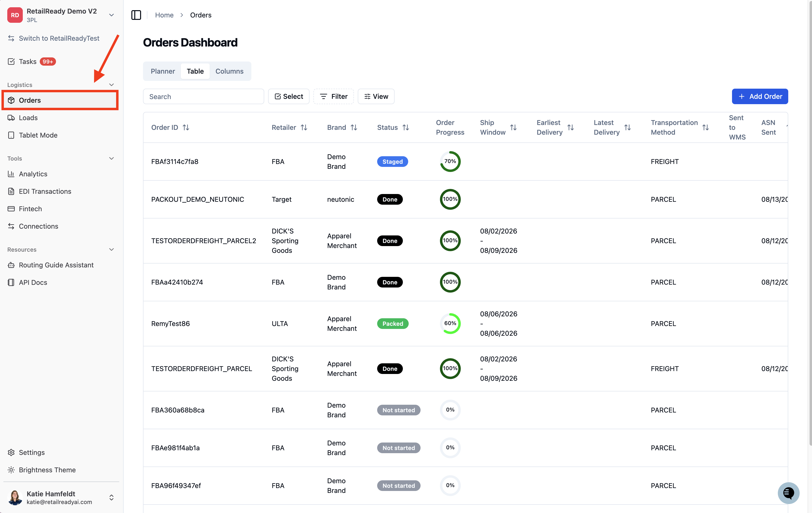Open API Docs in sidebar
The image size is (812, 513).
[60, 282]
